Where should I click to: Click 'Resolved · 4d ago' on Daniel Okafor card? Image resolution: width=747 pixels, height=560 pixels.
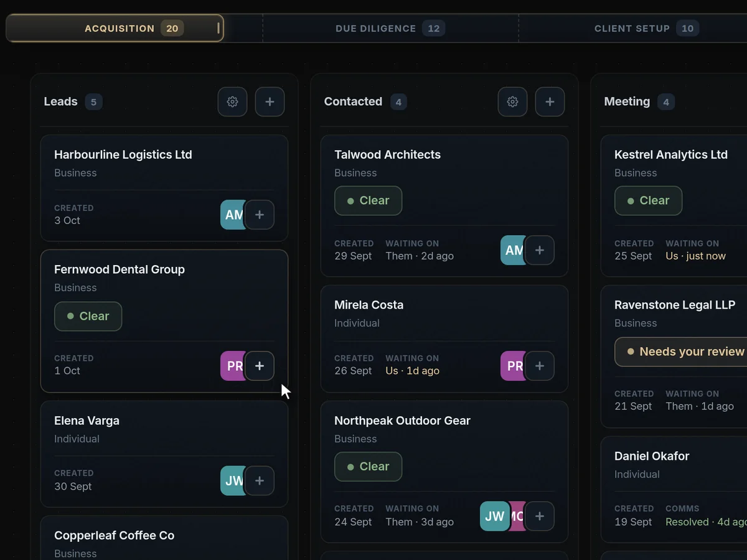(706, 522)
